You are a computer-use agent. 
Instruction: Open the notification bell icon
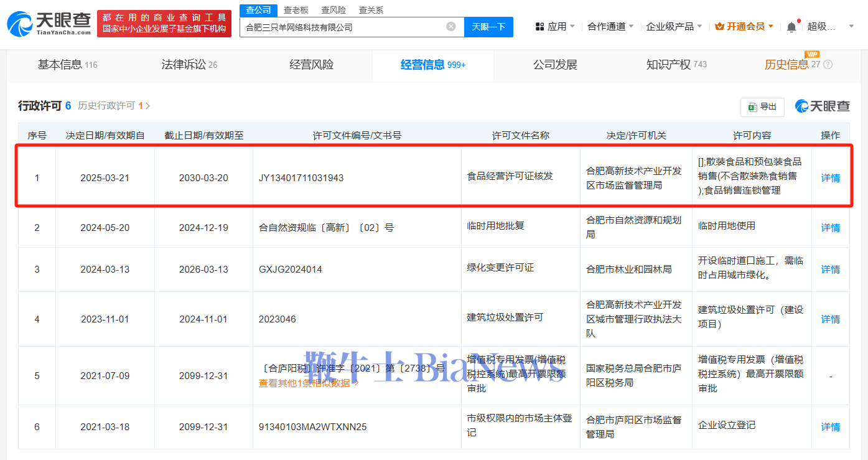[x=791, y=27]
